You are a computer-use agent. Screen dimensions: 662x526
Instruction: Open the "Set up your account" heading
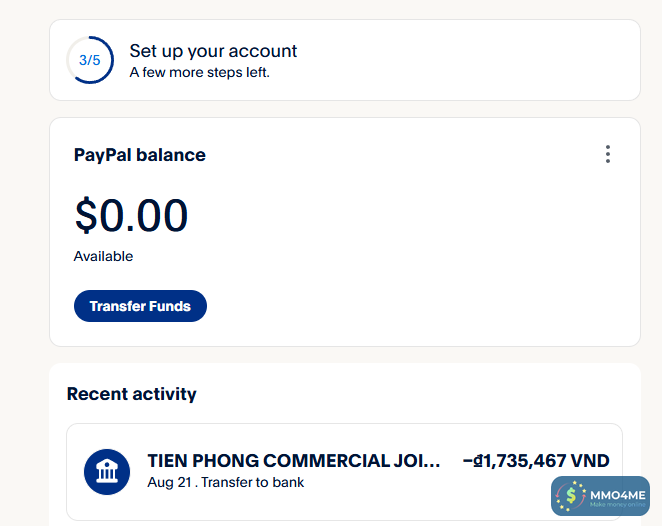(x=213, y=51)
